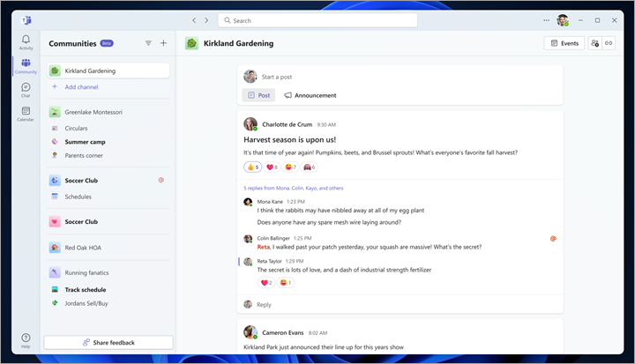The width and height of the screenshot is (635, 364).
Task: Click the copy link icon top right
Action: point(608,43)
